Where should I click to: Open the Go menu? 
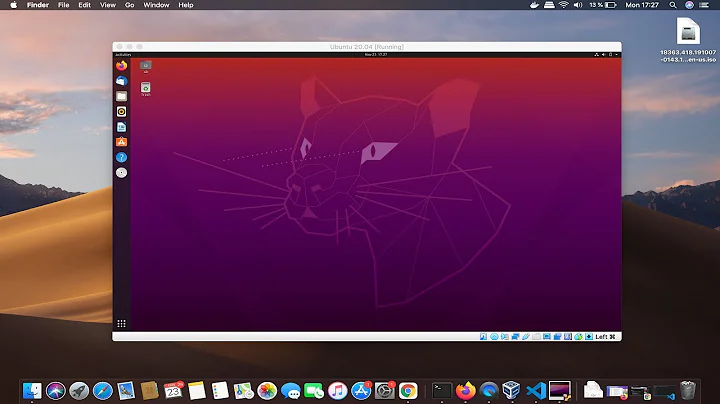coord(129,5)
